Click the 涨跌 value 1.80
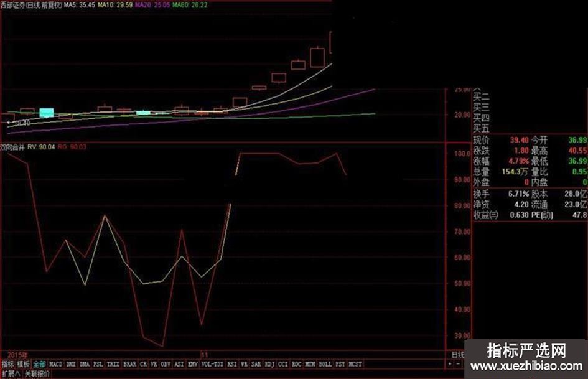Screen dimensions: 588x379 521,151
